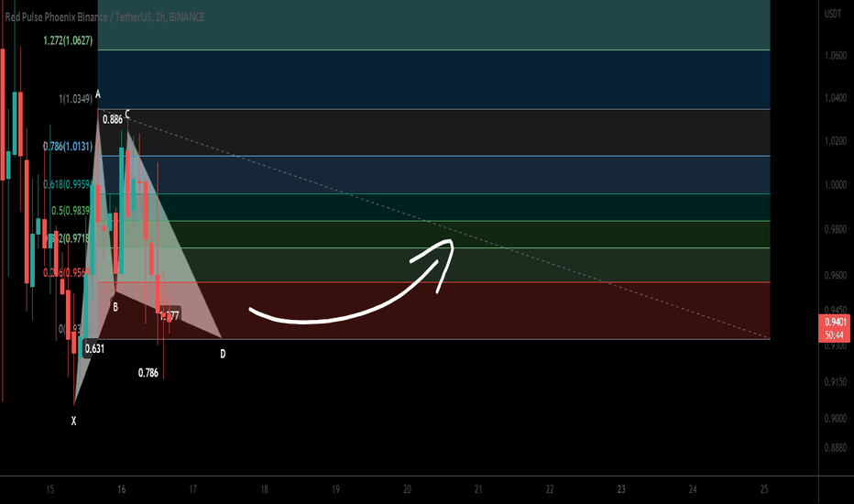This screenshot has width=854, height=504.
Task: Click the 0.631 ratio label
Action: point(94,349)
